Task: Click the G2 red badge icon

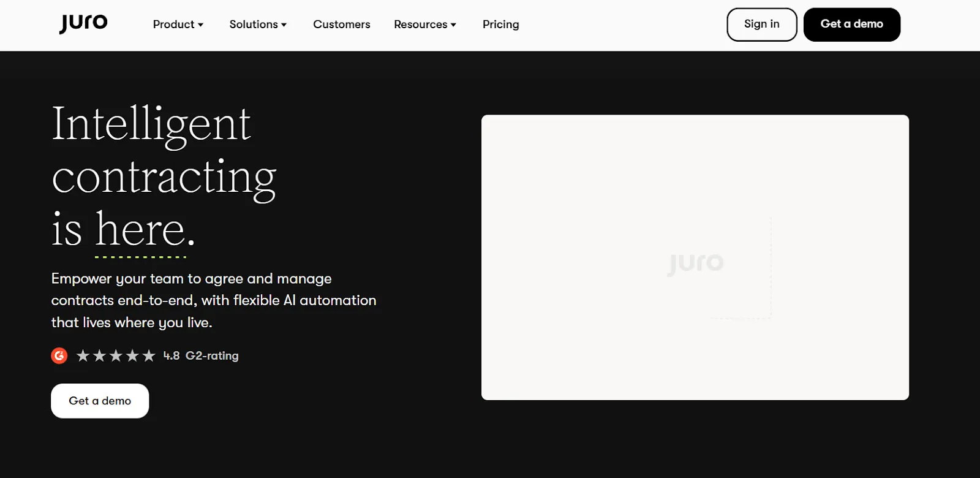Action: tap(59, 355)
